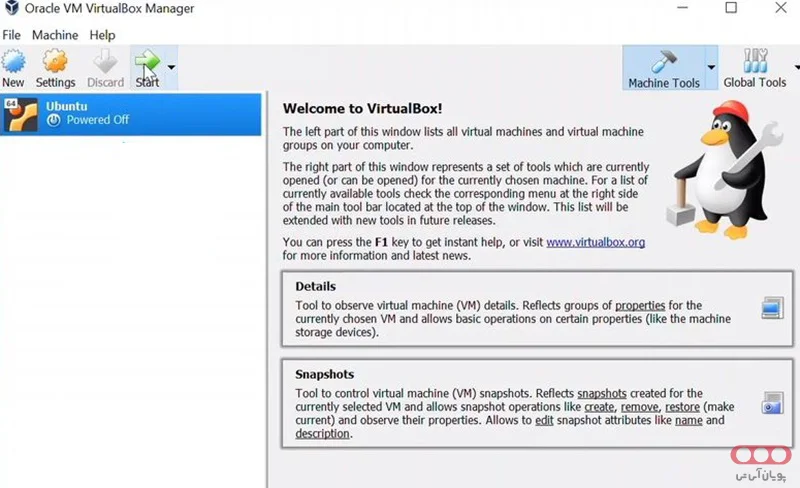Image resolution: width=800 pixels, height=488 pixels.
Task: Open the Machine menu
Action: click(x=55, y=35)
